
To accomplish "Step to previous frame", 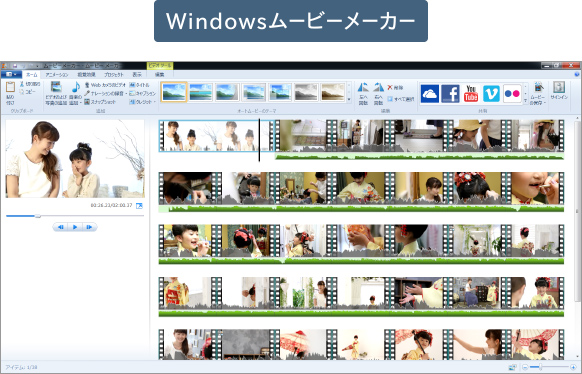I will [61, 227].
